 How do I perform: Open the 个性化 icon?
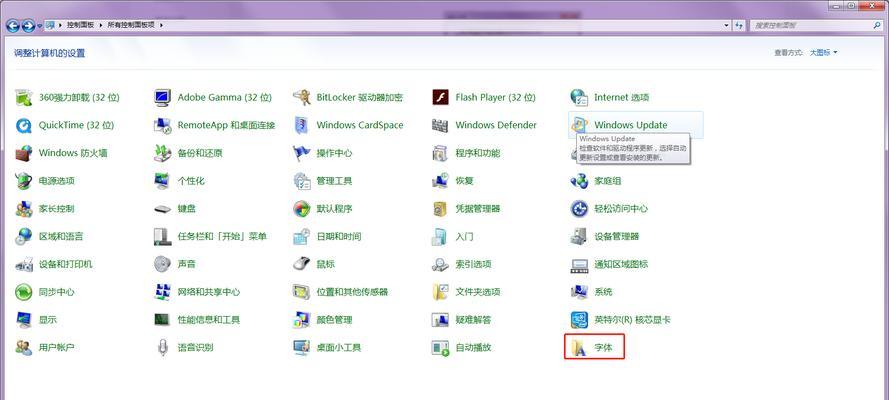(163, 181)
